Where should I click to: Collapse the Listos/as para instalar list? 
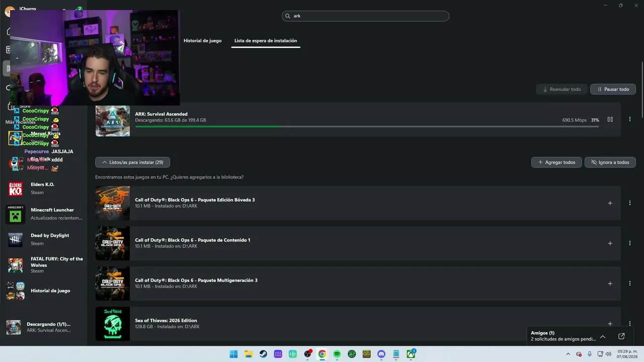tap(132, 162)
